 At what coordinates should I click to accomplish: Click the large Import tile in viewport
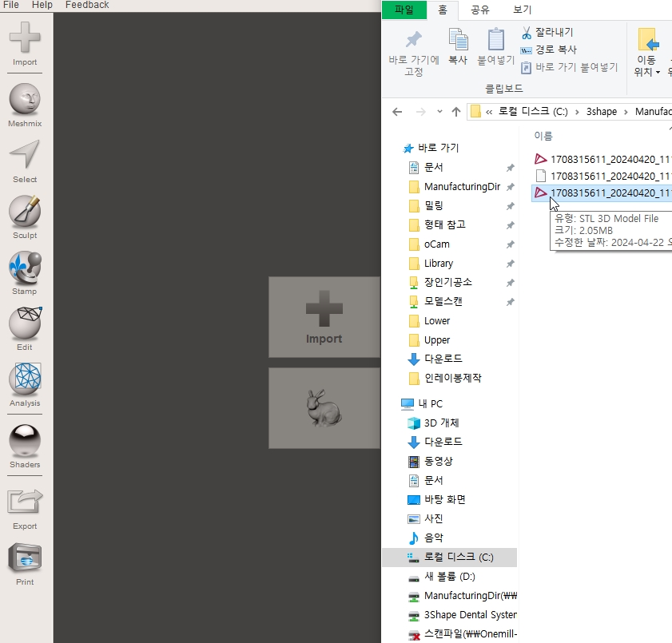point(324,317)
